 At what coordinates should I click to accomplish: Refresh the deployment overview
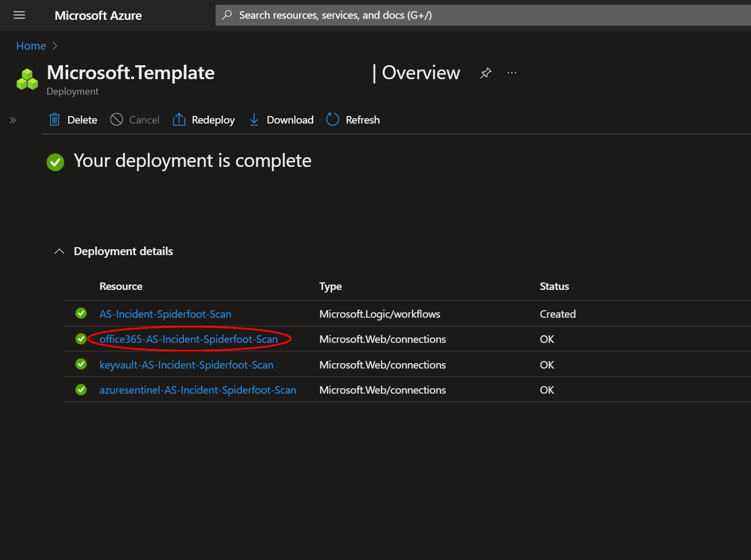click(x=353, y=120)
